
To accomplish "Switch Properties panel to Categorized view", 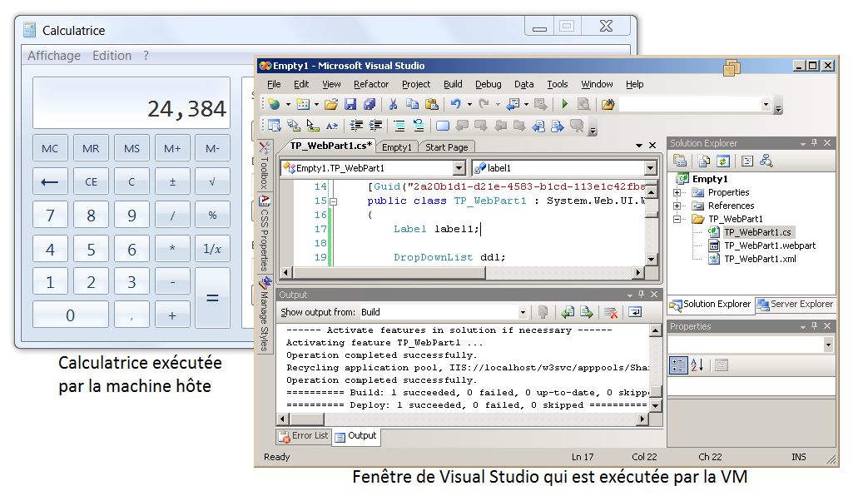I will [x=679, y=365].
